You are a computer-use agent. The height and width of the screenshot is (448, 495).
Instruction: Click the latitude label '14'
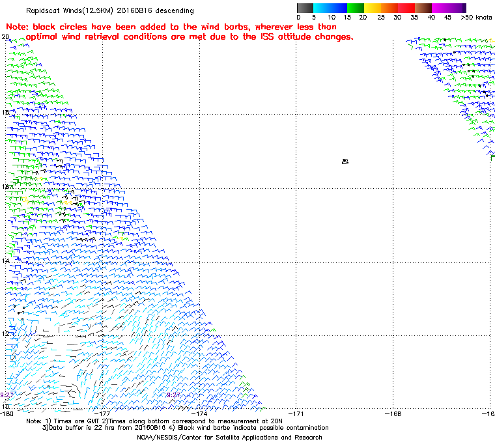click(x=5, y=260)
